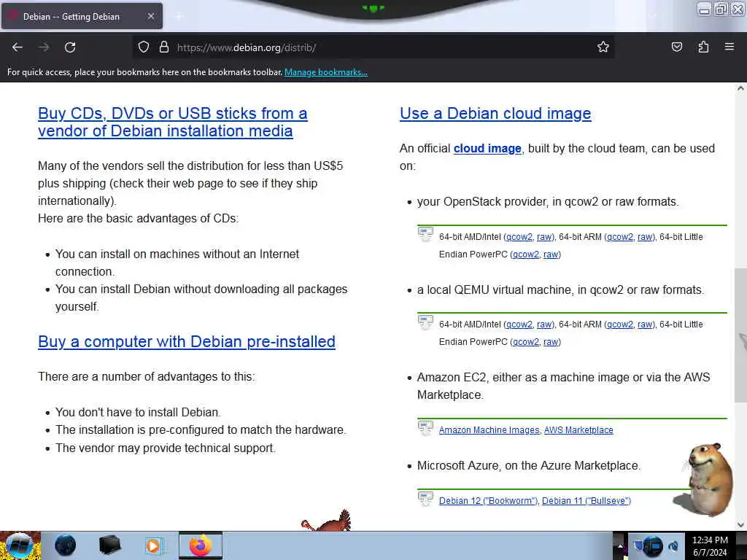
Task: Download OpenStack 64-bit AMD/Intel raw image
Action: [544, 237]
